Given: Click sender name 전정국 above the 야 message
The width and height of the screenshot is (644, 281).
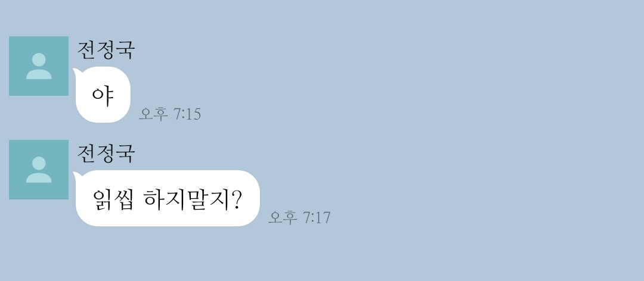Looking at the screenshot, I should pyautogui.click(x=106, y=50).
